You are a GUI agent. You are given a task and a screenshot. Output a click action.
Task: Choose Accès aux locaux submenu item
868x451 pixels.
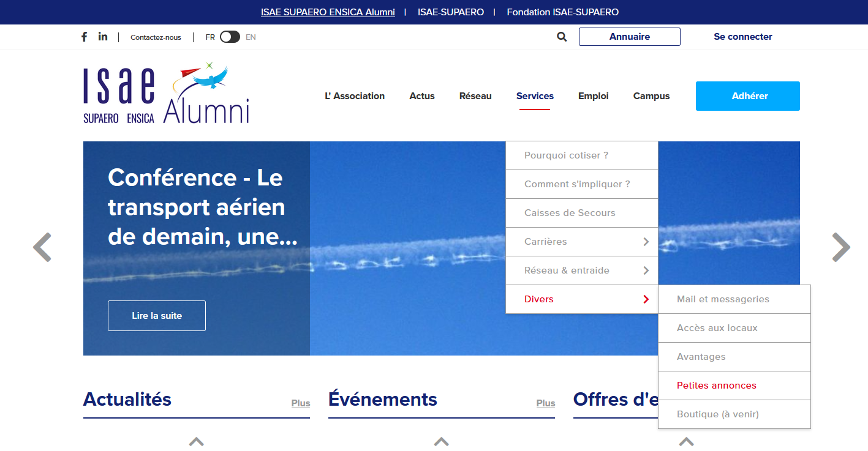click(x=734, y=328)
